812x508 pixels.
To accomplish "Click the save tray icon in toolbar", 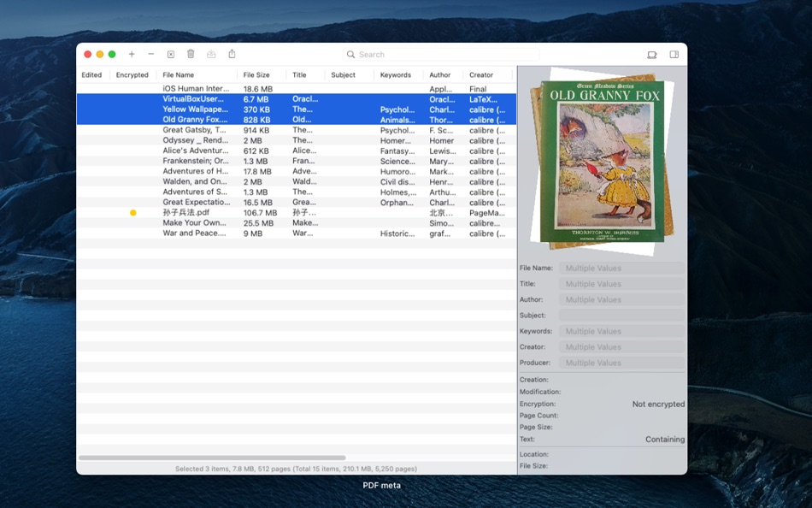I will click(x=211, y=54).
